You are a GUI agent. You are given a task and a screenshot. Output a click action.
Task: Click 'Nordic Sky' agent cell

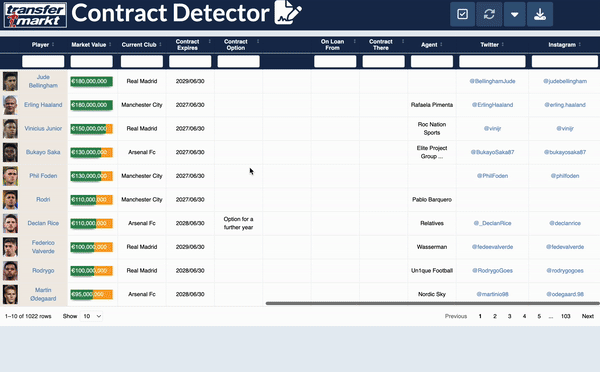click(432, 294)
